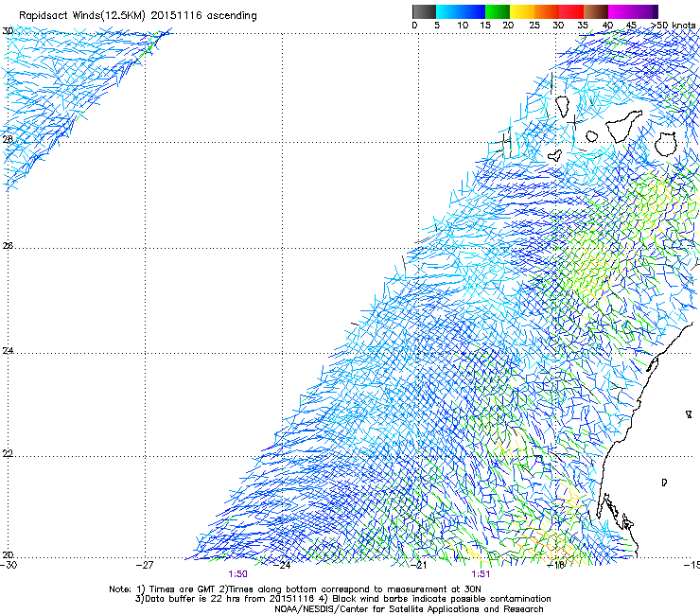
Task: Click the 20 latitude axis label
Action: 8,554
